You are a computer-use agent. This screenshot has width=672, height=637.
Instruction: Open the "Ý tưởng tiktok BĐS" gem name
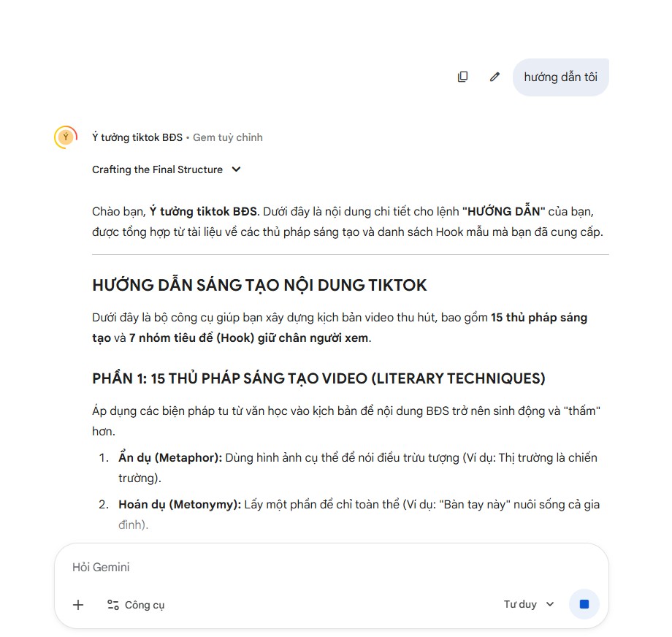click(x=137, y=137)
